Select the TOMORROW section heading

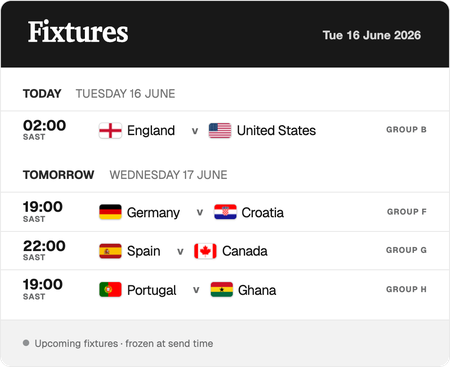click(59, 175)
